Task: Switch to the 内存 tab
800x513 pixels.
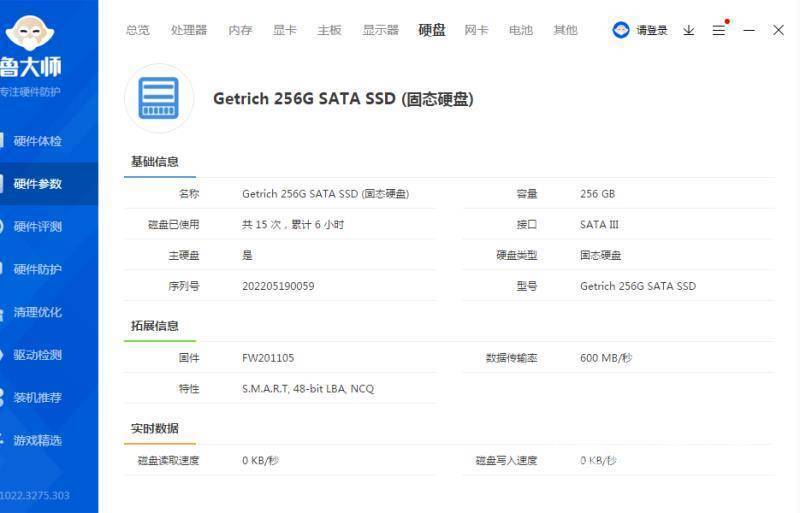Action: (x=240, y=30)
